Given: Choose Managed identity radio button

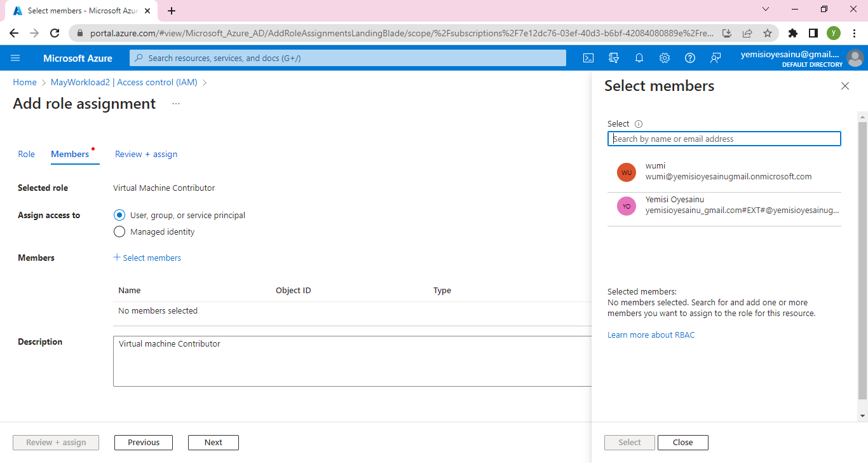Looking at the screenshot, I should (119, 231).
